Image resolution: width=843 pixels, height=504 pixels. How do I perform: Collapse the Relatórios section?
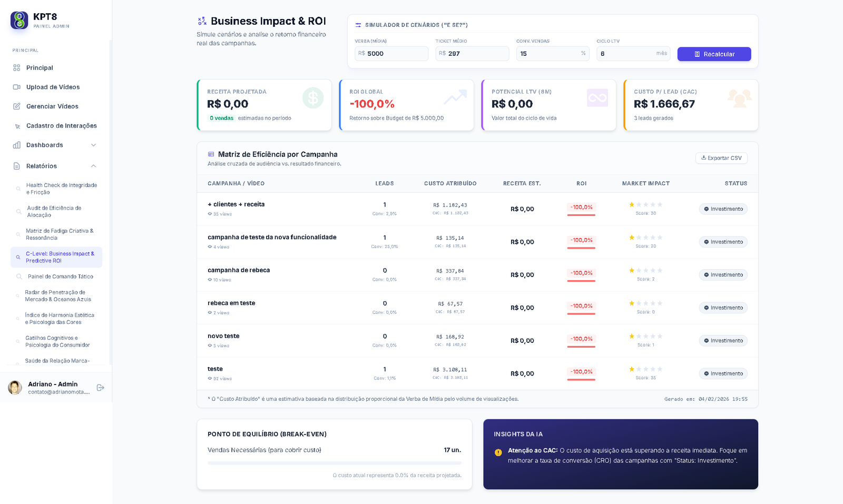(x=94, y=165)
